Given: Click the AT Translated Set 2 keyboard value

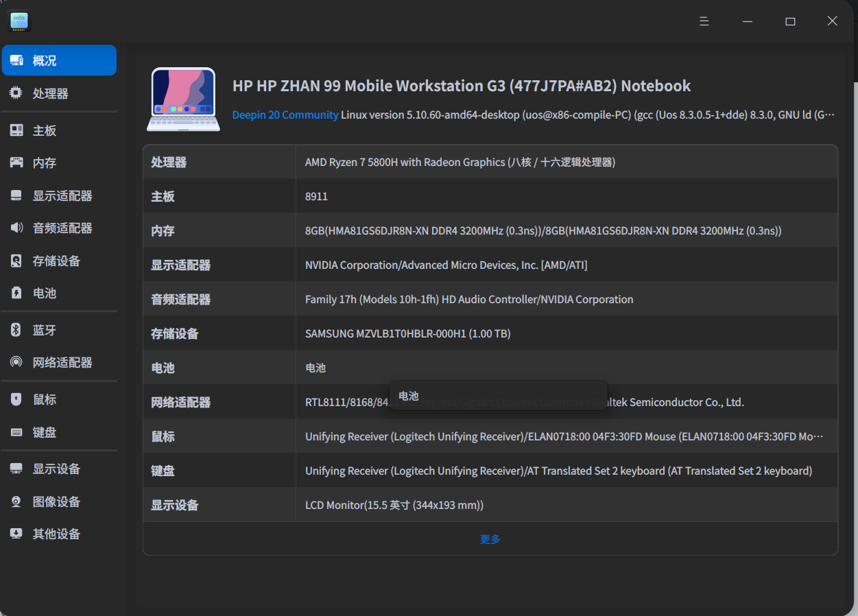Looking at the screenshot, I should click(558, 471).
